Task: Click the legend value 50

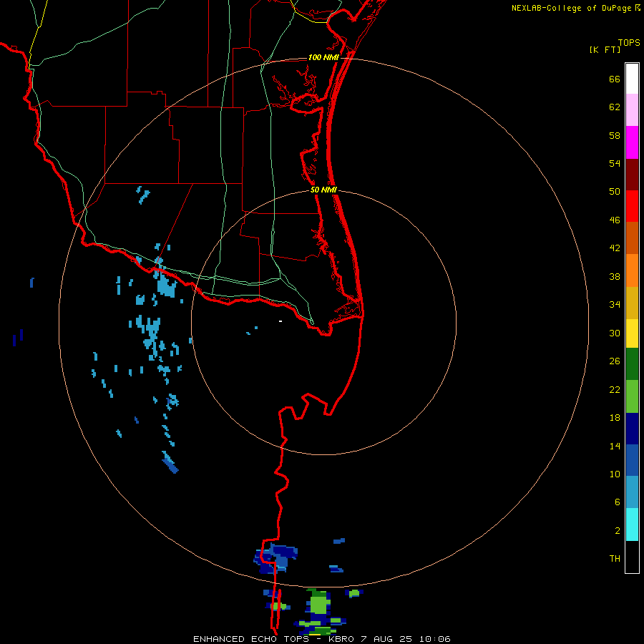Action: (615, 192)
